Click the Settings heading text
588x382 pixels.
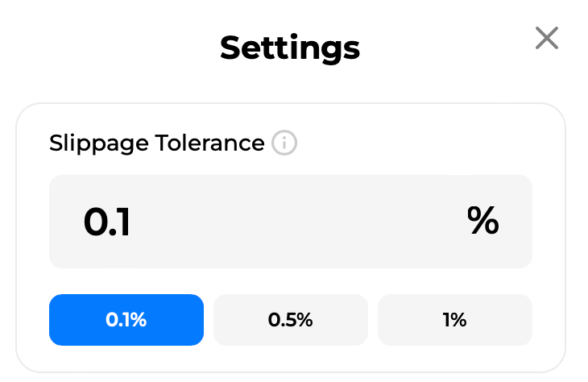pos(290,48)
